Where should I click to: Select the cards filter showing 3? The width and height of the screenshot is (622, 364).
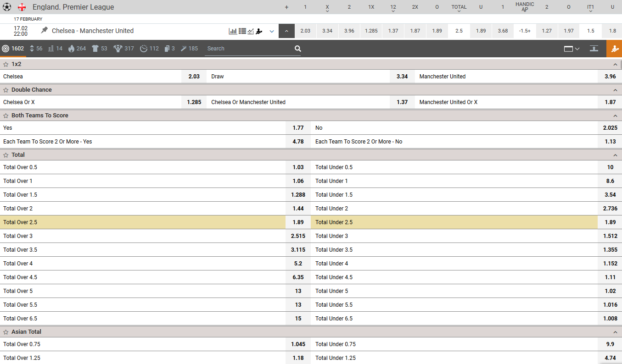coord(170,48)
